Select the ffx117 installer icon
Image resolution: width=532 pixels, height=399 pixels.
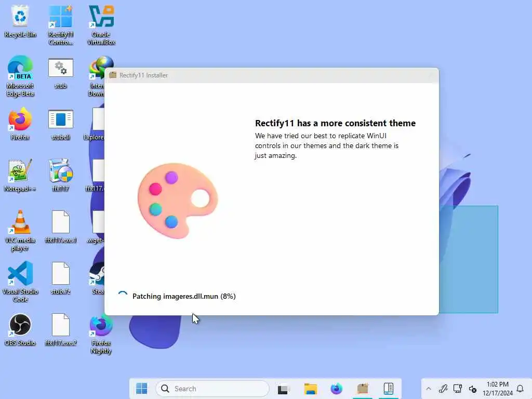point(60,176)
